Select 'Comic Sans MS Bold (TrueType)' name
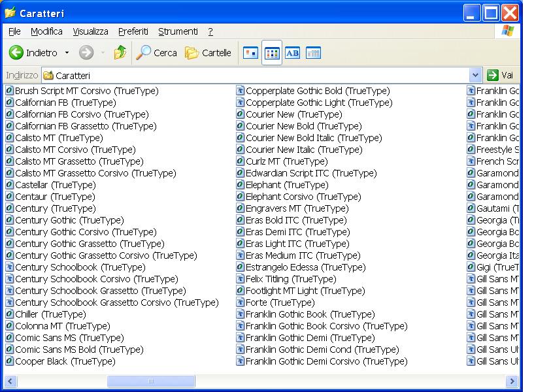The image size is (549, 392). click(x=80, y=350)
